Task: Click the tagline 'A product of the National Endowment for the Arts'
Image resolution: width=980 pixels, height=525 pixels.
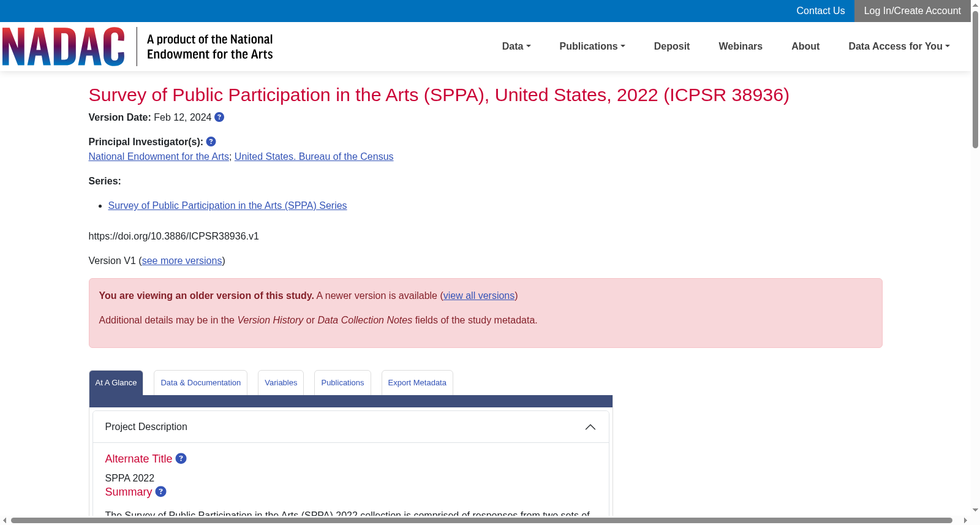Action: tap(210, 47)
